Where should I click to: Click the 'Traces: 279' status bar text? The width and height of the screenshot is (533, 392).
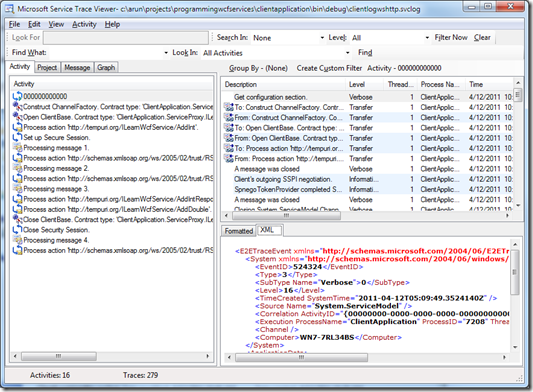(x=140, y=375)
